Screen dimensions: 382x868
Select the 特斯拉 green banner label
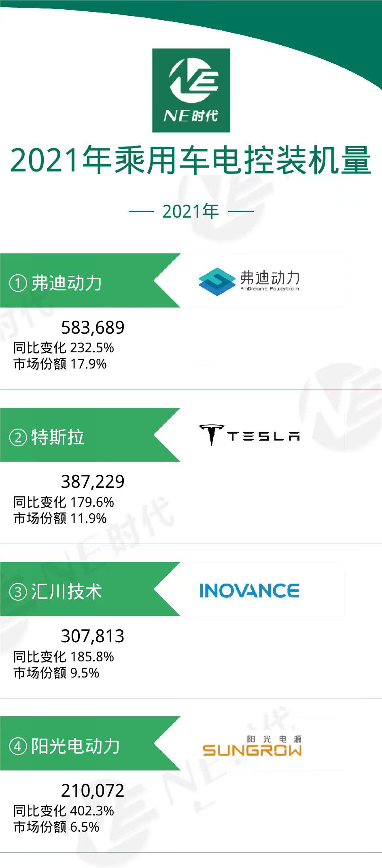(x=58, y=437)
